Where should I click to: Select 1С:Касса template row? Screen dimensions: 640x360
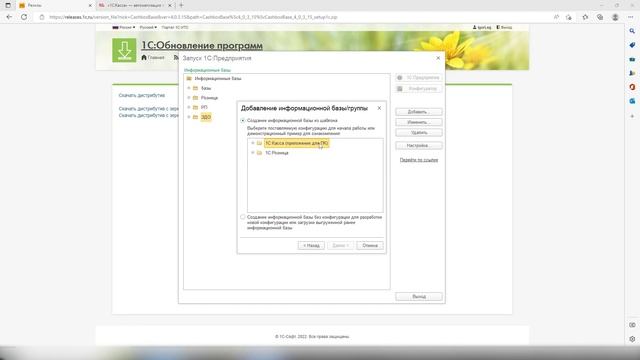(x=297, y=143)
